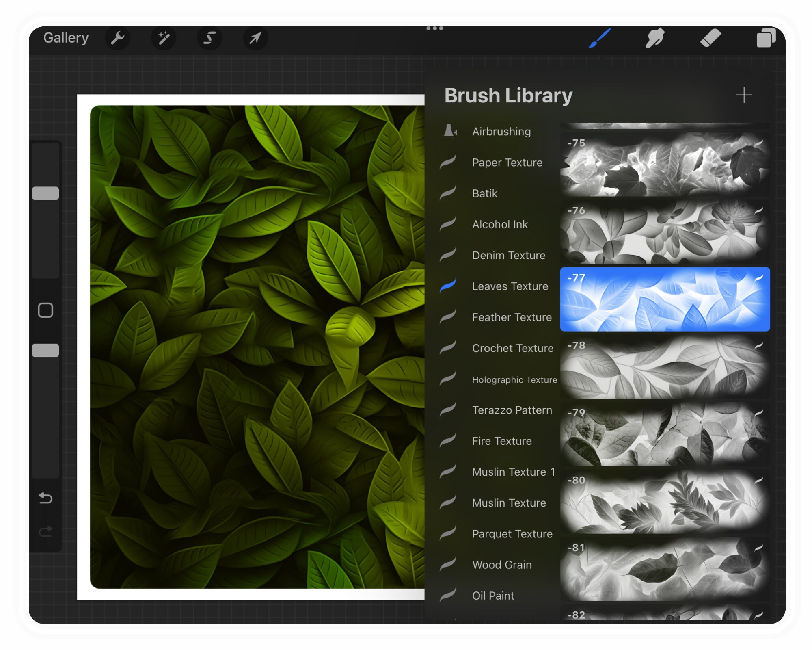Open canvas options via the ellipsis

pyautogui.click(x=434, y=28)
